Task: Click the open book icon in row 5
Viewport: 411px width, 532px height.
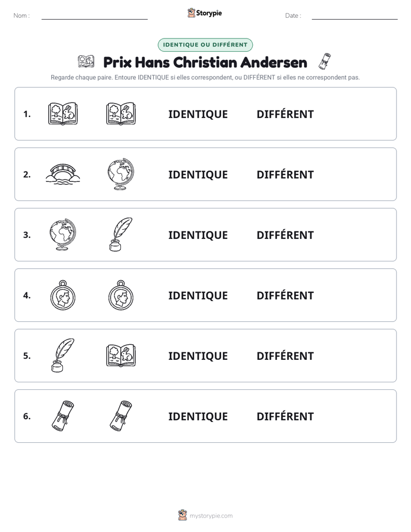Action: 121,355
